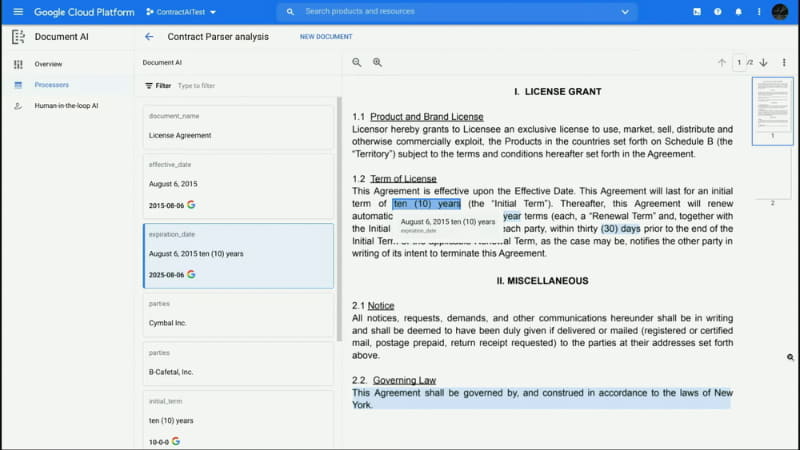The height and width of the screenshot is (450, 800).
Task: Open Human-in-the-loop AI sidebar item
Action: (x=66, y=106)
